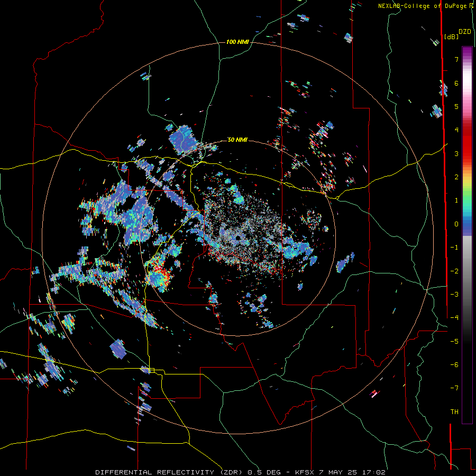
Task: Click the 4 value on the dB scale
Action: (456, 130)
